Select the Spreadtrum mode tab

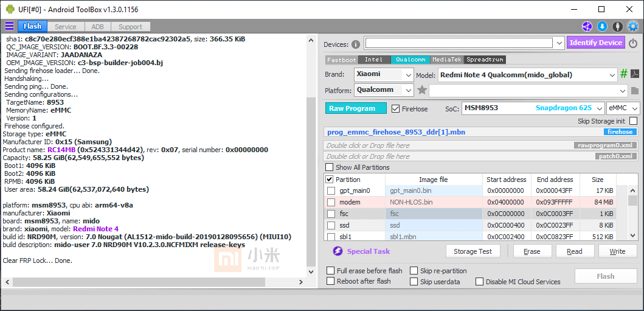(485, 60)
